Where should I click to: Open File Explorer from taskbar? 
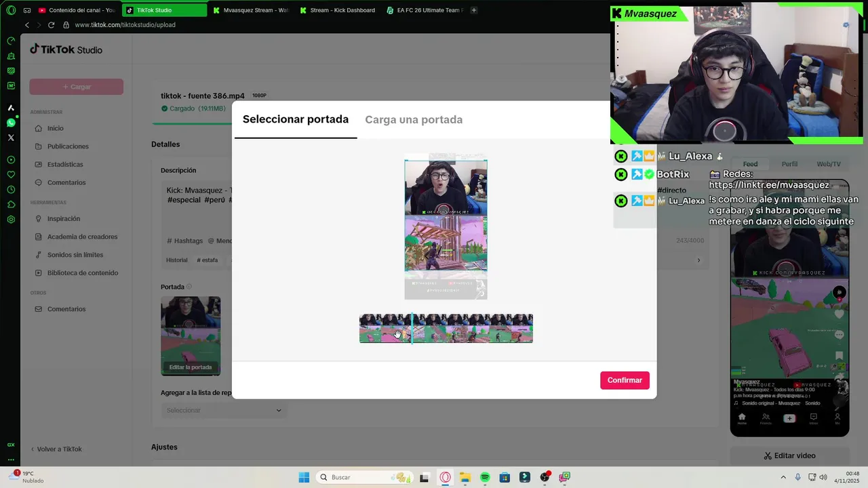[465, 477]
